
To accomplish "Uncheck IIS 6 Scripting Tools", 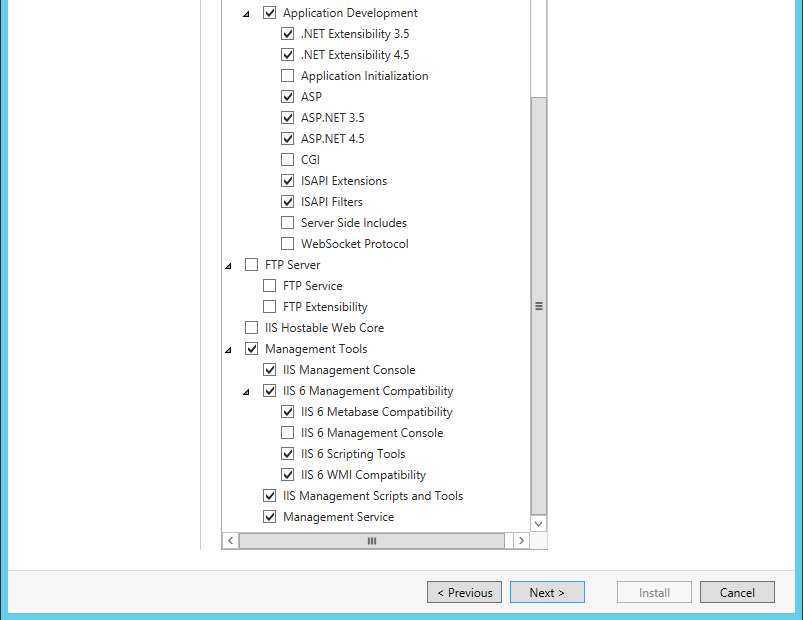I will [288, 454].
